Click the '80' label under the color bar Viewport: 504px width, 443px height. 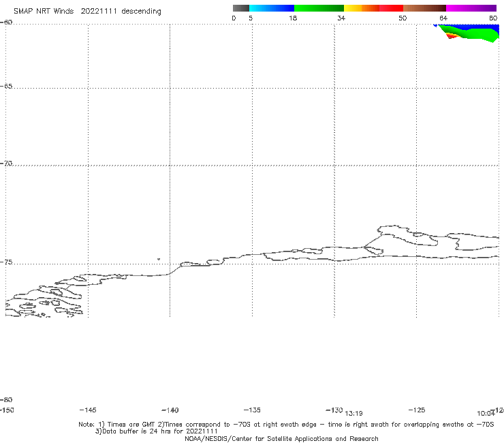coord(493,18)
